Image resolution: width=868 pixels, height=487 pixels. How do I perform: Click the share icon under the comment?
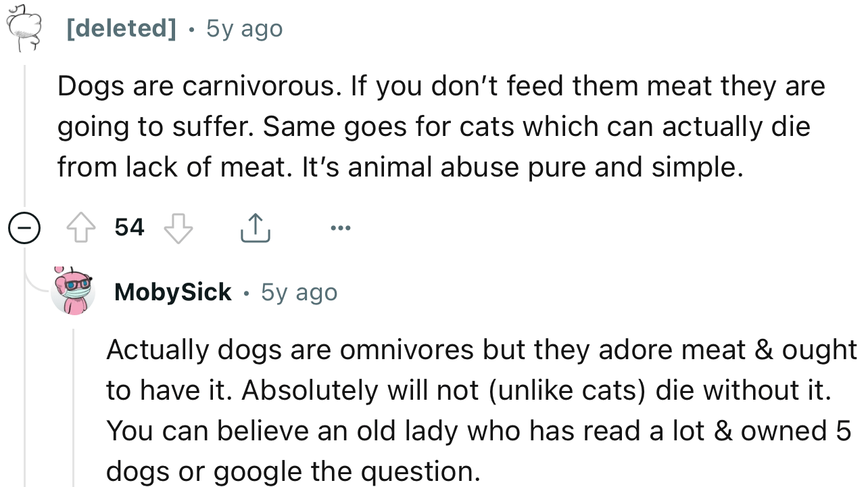pyautogui.click(x=256, y=227)
